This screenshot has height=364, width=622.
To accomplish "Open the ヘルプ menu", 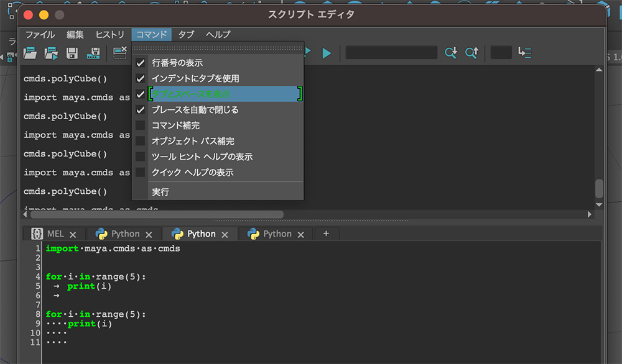I will pyautogui.click(x=218, y=35).
